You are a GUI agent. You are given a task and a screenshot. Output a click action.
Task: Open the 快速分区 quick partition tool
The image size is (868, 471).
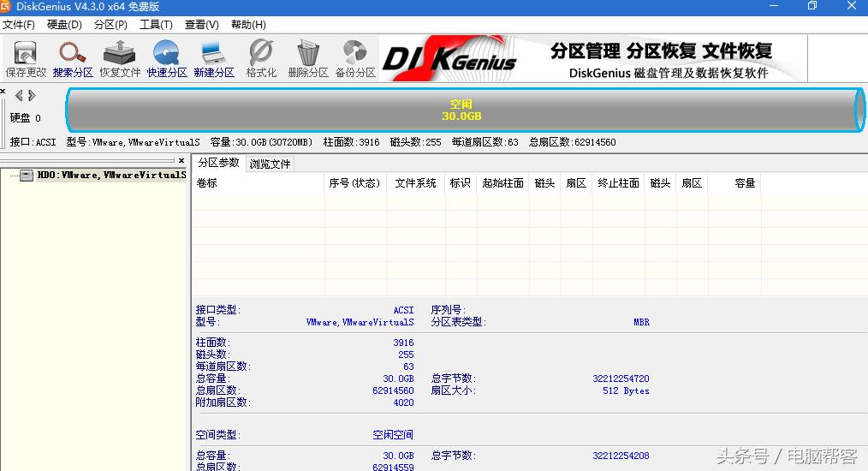click(x=167, y=59)
